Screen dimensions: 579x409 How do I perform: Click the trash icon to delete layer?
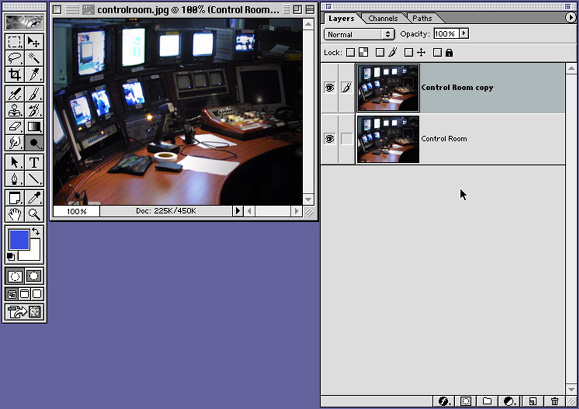tap(554, 401)
